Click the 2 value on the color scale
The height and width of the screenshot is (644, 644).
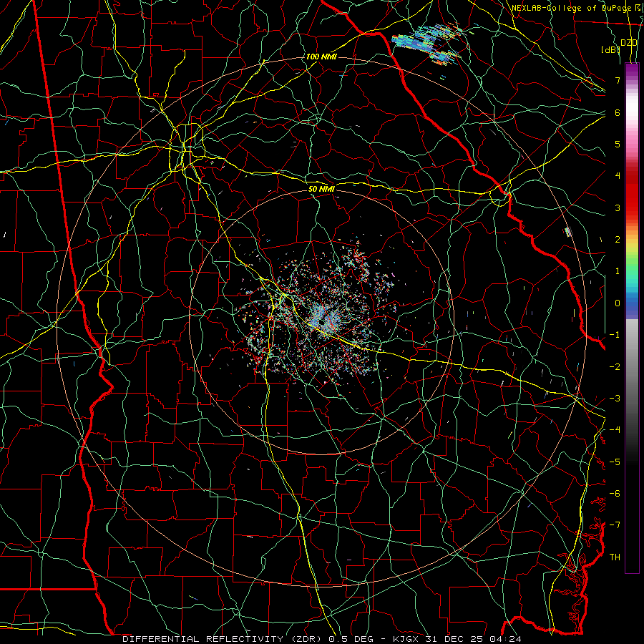click(x=618, y=240)
